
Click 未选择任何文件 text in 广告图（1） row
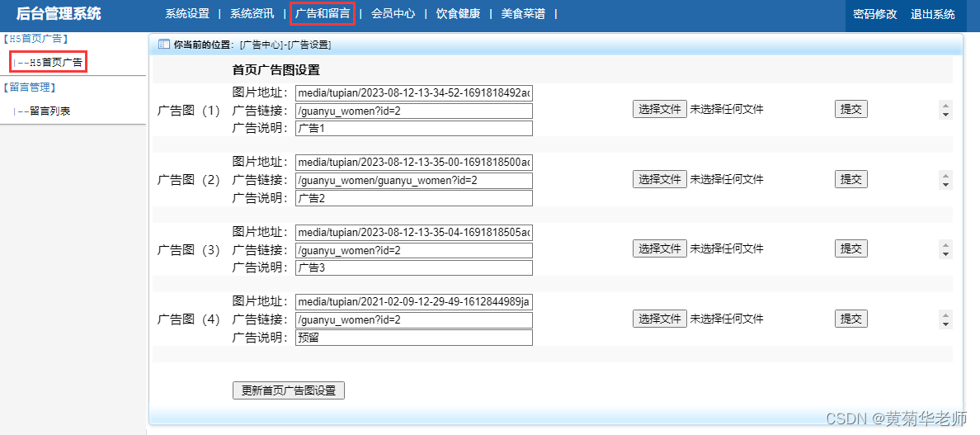[x=726, y=110]
